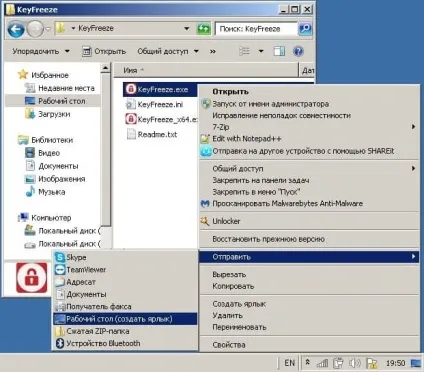Click Восстановить прежнюю версию

coord(309,239)
